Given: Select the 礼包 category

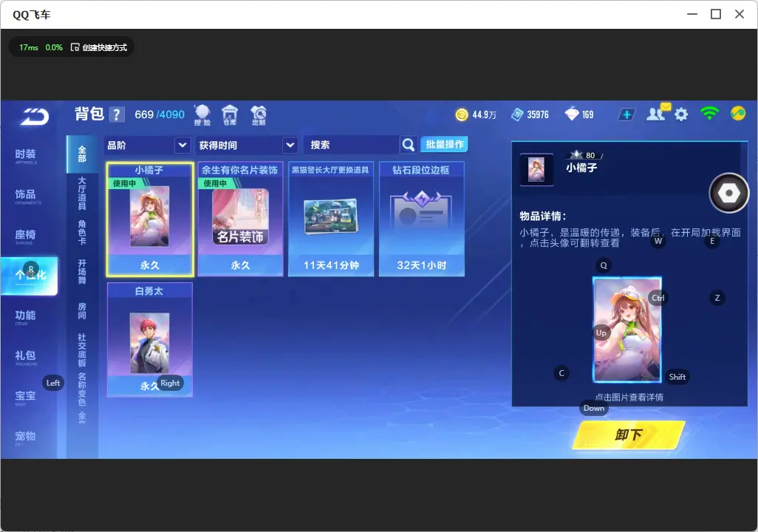Looking at the screenshot, I should [x=26, y=357].
